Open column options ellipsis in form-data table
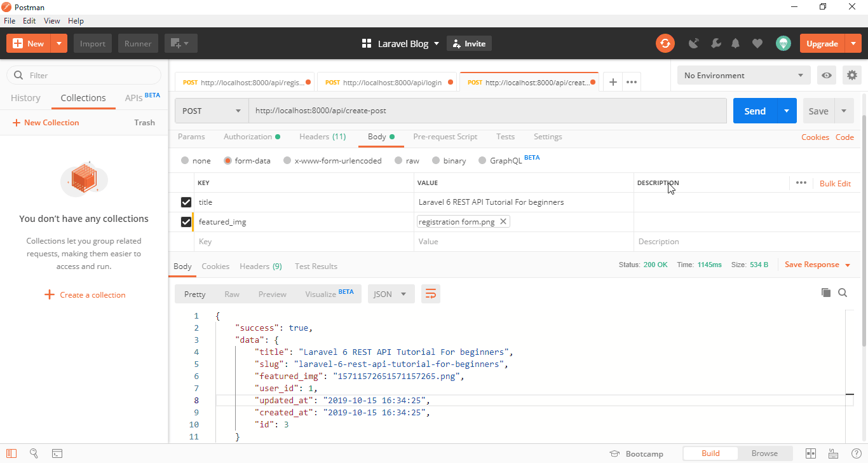This screenshot has height=463, width=868. point(801,183)
